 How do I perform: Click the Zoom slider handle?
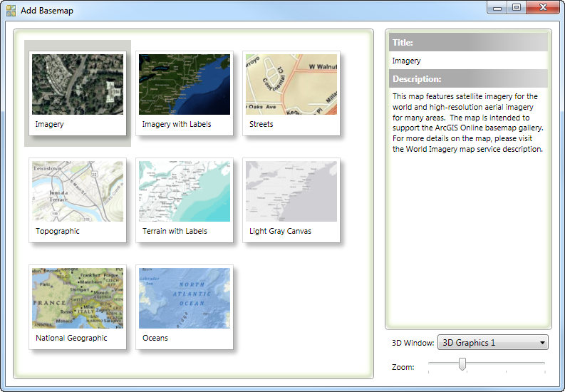click(462, 364)
